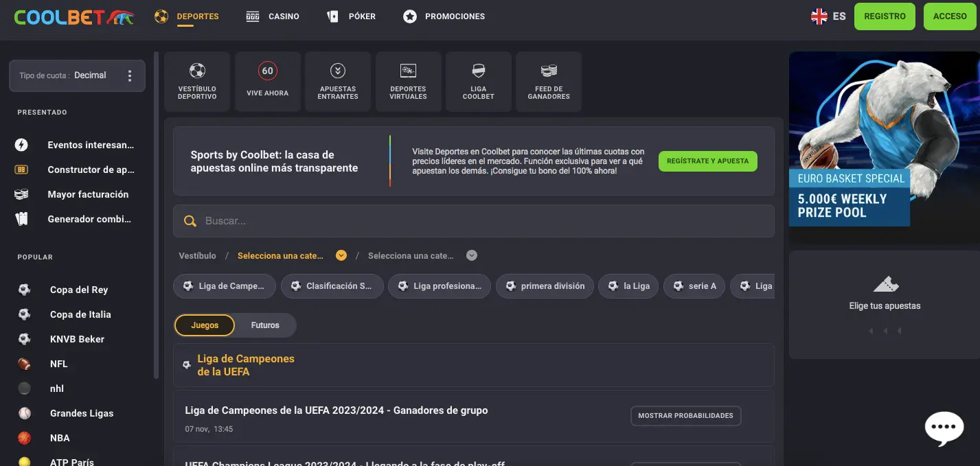
Task: Click the ES language label
Action: click(839, 16)
